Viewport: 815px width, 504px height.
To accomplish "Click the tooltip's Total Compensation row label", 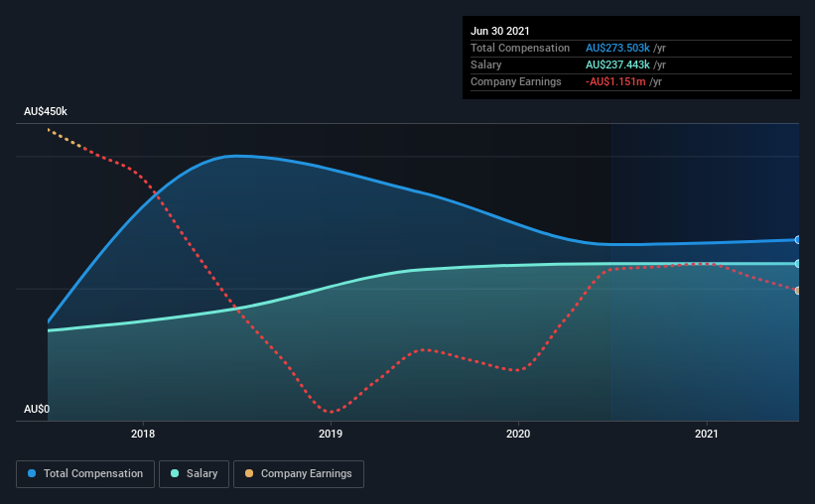I will tap(520, 48).
